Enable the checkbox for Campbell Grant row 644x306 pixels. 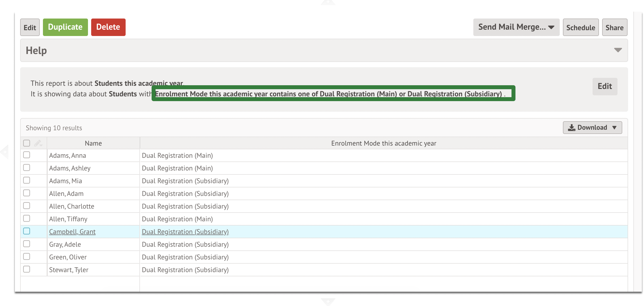pos(27,231)
